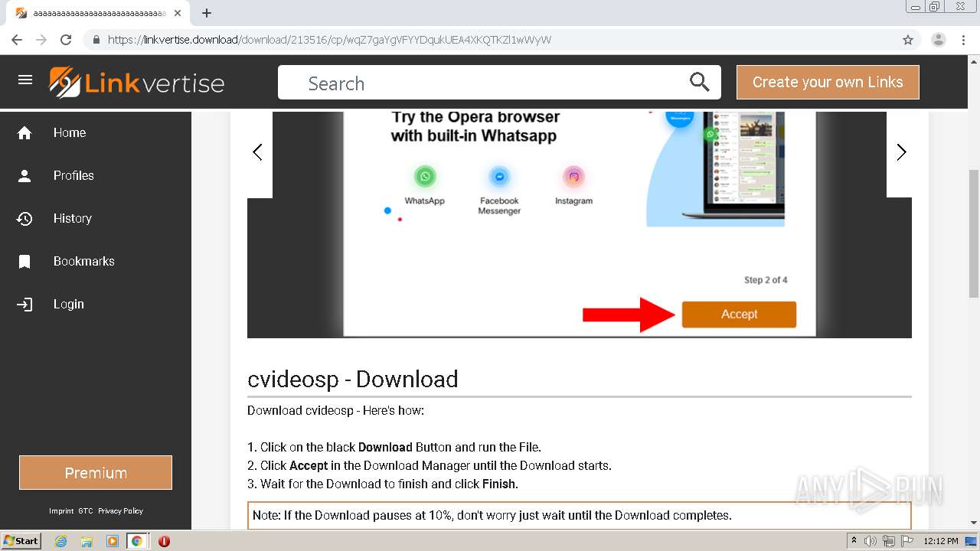
Task: Click the taskbar clock
Action: tap(941, 541)
